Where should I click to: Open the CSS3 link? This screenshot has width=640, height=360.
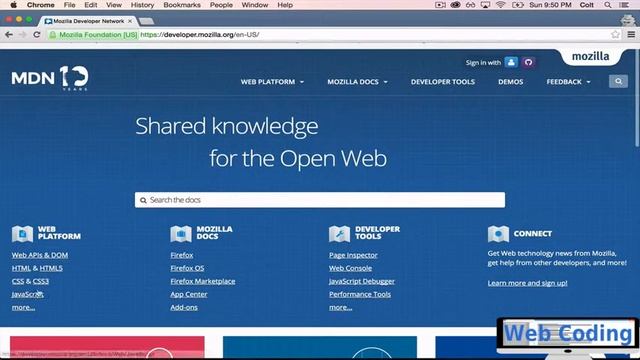click(41, 281)
